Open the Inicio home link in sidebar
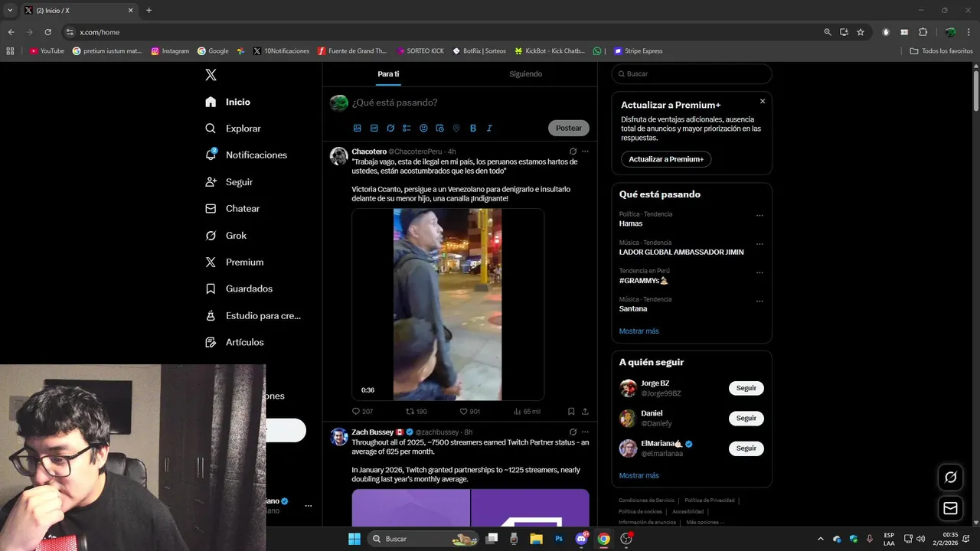The image size is (980, 551). pyautogui.click(x=228, y=102)
